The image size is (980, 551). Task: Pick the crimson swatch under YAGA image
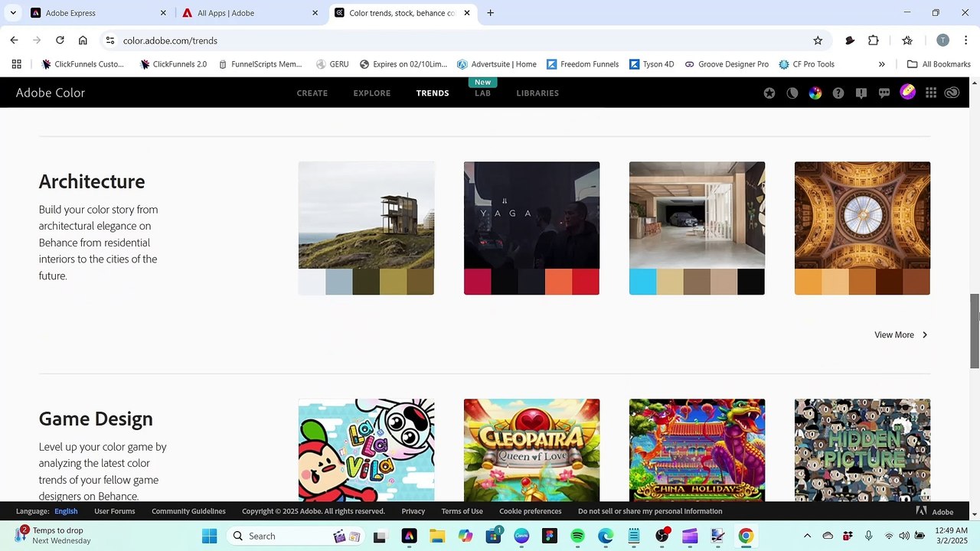click(x=477, y=282)
